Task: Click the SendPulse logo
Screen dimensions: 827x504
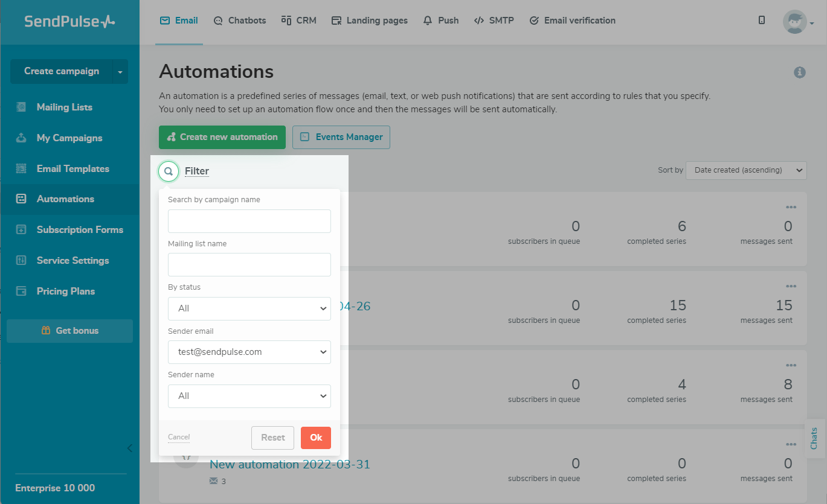Action: point(69,21)
